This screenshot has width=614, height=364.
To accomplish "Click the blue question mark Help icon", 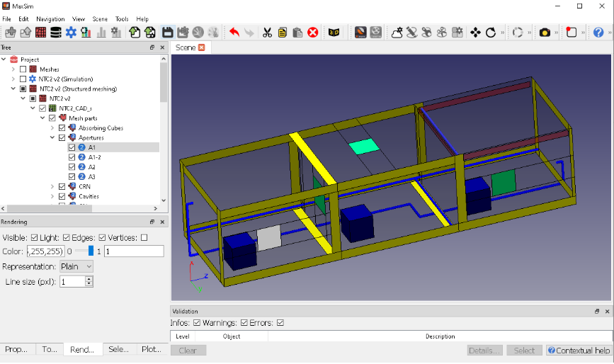I will [x=598, y=33].
